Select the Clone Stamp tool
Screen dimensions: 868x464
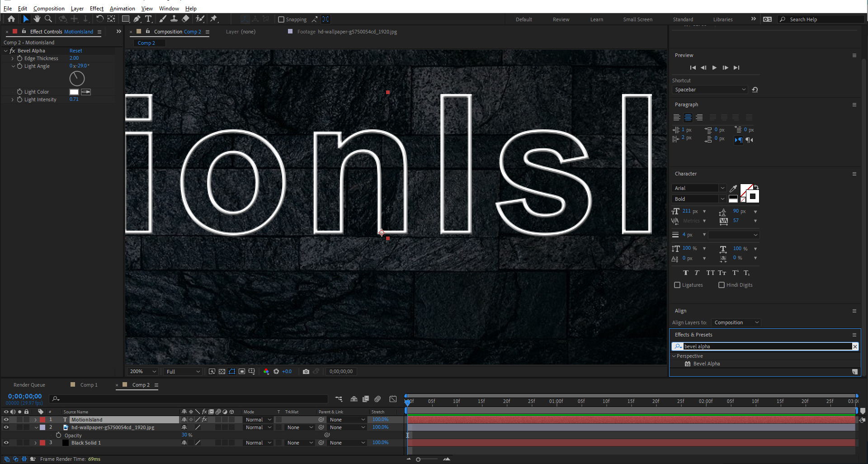174,19
